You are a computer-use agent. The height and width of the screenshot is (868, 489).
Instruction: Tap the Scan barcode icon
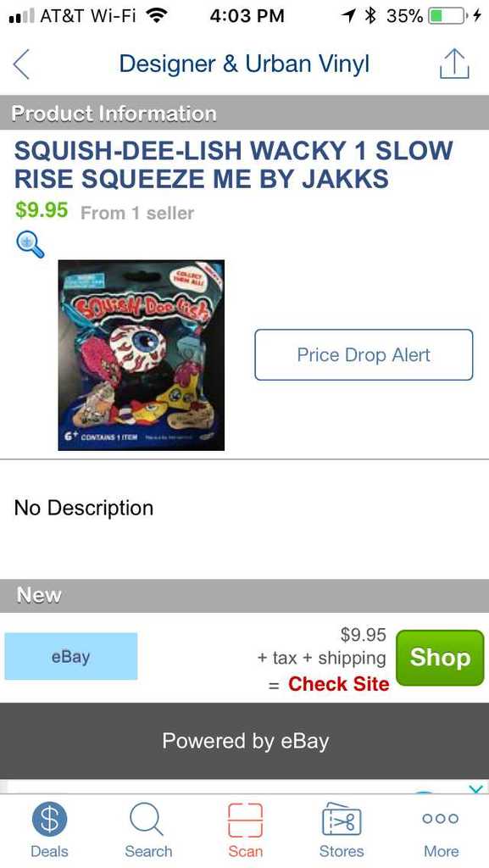coord(245,831)
